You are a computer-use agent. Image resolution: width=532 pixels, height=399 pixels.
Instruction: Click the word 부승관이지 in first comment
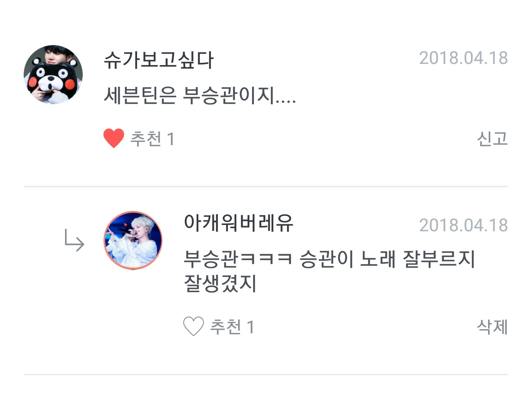tap(229, 96)
